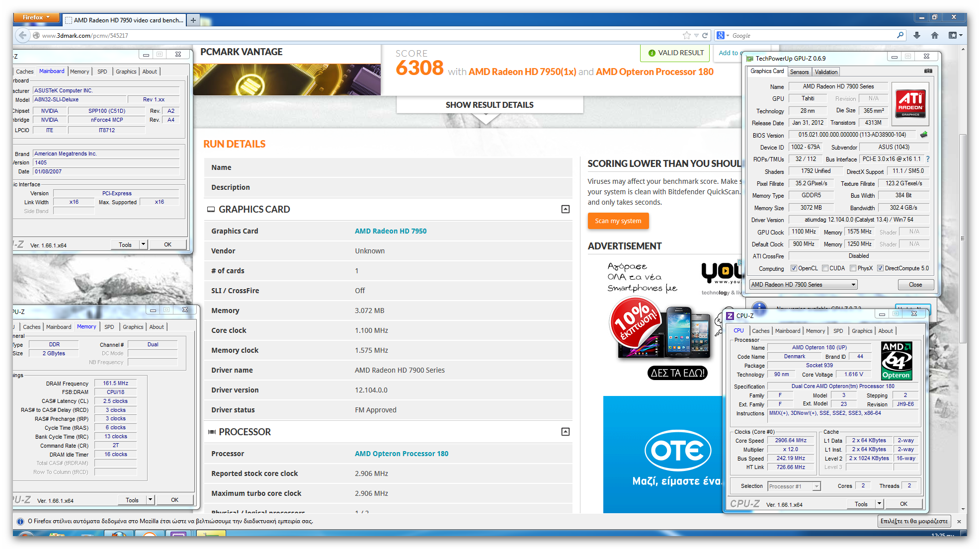Open About tab in CPU-Z Memory window
The image size is (980, 549).
pyautogui.click(x=157, y=327)
